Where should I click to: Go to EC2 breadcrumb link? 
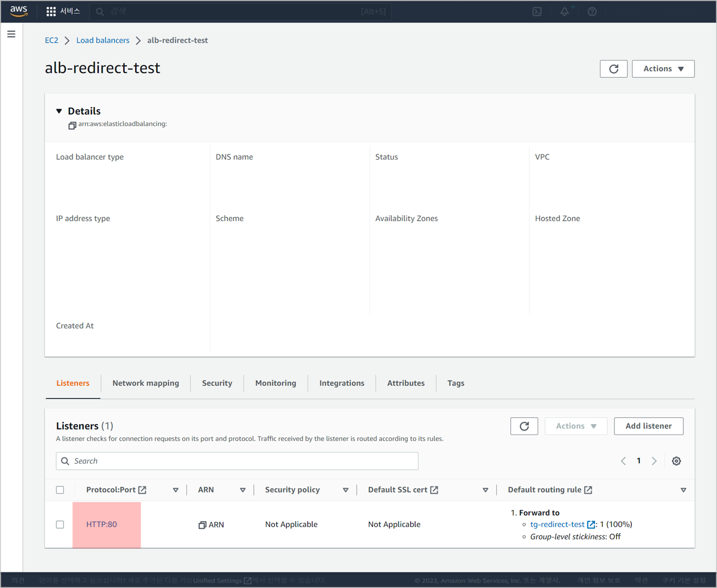(x=52, y=40)
